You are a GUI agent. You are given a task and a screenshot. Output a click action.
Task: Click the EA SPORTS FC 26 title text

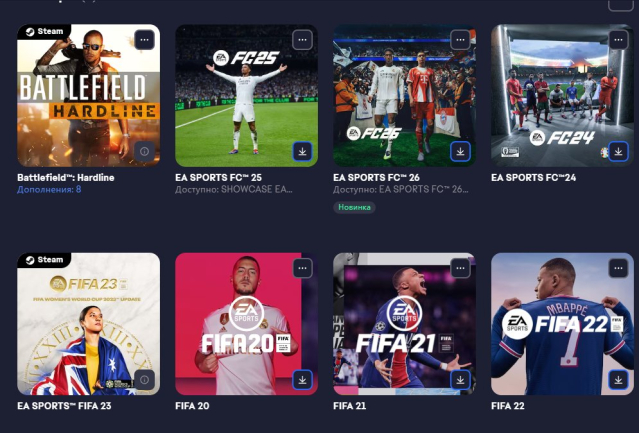[376, 178]
